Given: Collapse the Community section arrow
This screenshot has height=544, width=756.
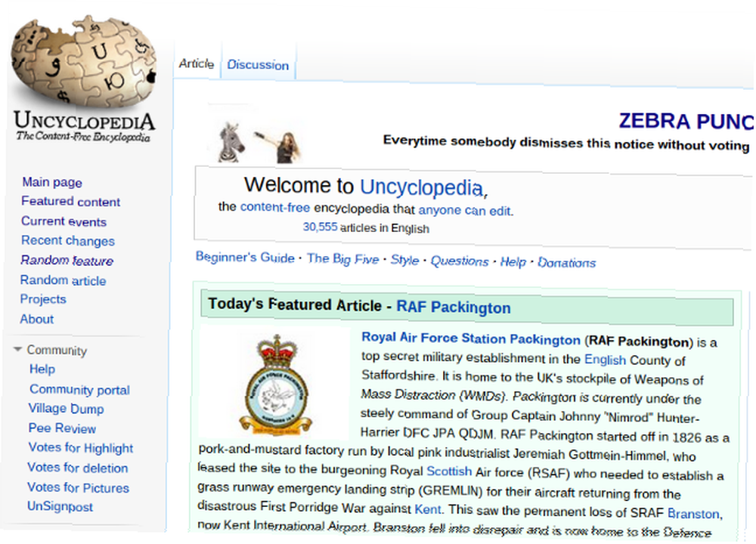Looking at the screenshot, I should [x=18, y=349].
